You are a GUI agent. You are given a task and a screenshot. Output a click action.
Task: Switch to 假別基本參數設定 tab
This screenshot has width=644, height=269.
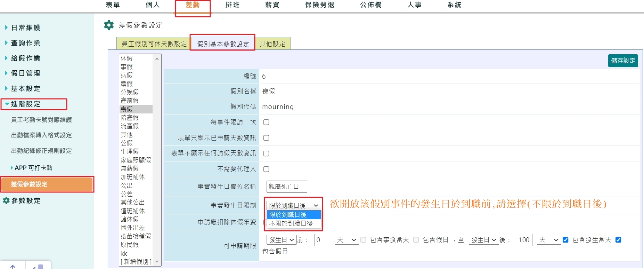pos(223,44)
